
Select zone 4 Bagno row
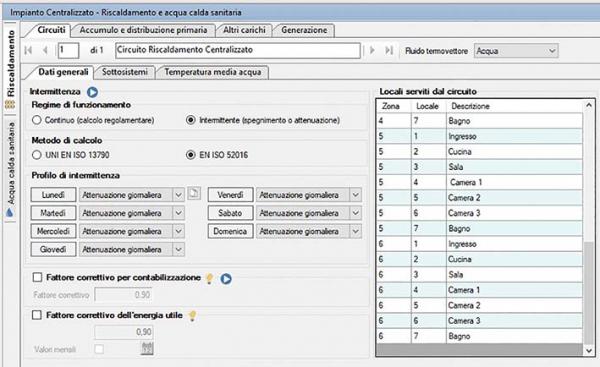(x=480, y=121)
